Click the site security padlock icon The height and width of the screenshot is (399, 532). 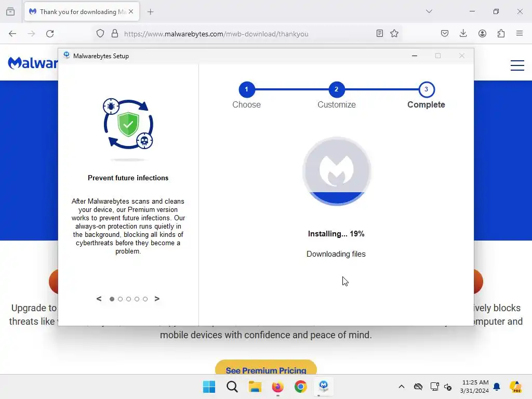[x=115, y=34]
